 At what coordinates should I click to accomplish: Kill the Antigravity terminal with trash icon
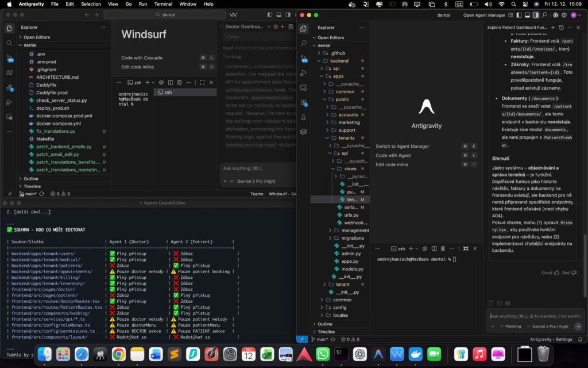pyautogui.click(x=443, y=248)
